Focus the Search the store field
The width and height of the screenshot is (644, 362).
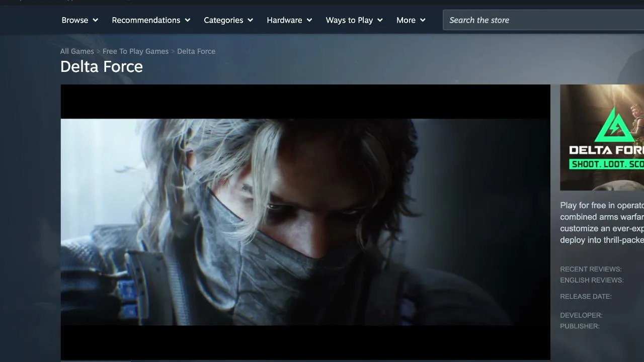(x=543, y=20)
